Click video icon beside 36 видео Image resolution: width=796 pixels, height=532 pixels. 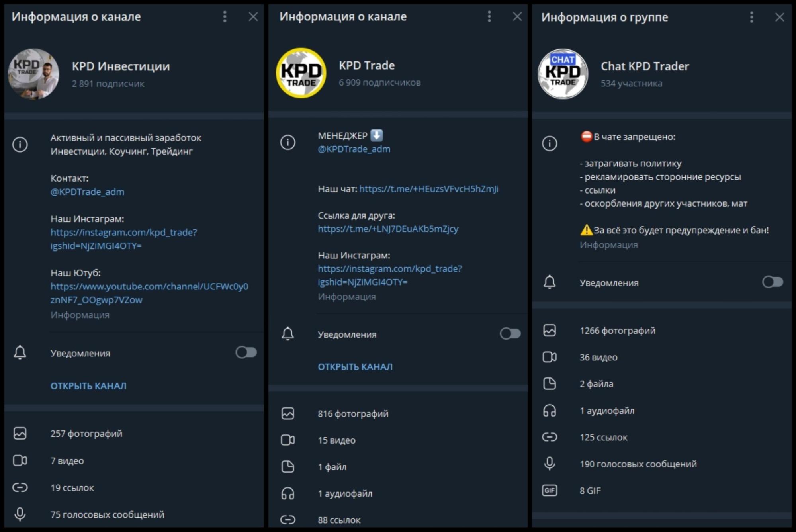(550, 357)
